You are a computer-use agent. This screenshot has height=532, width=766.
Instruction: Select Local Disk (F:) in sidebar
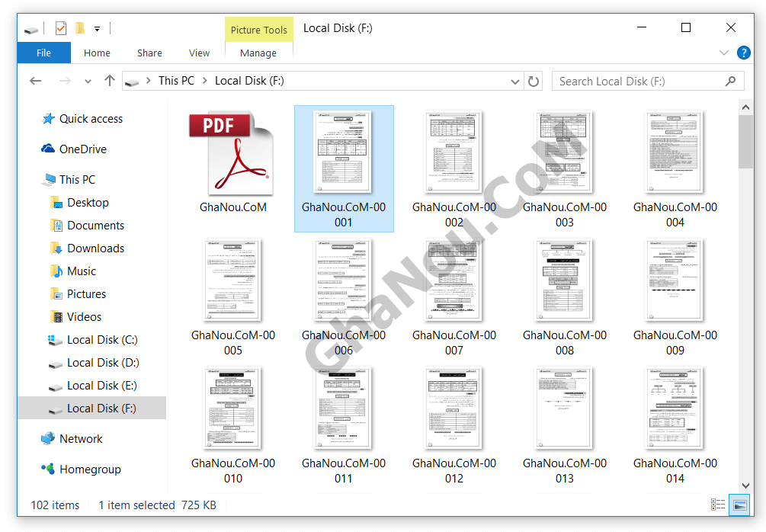point(91,409)
